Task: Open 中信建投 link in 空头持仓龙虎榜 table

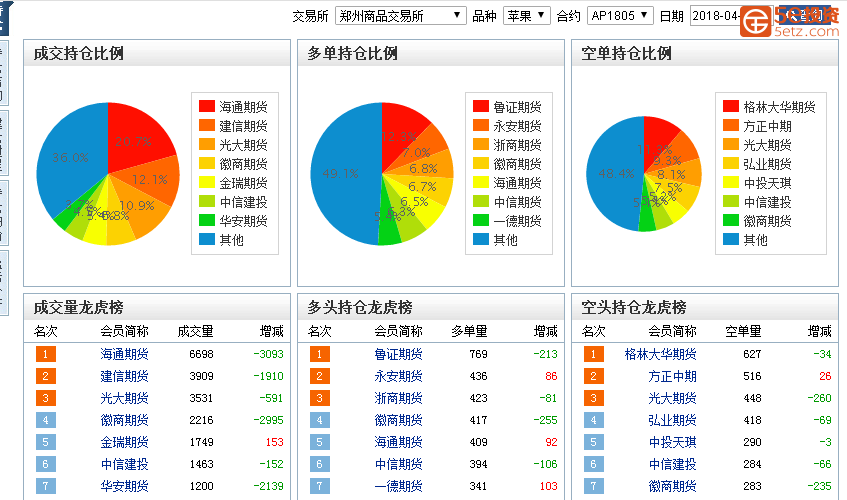Action: pyautogui.click(x=672, y=464)
